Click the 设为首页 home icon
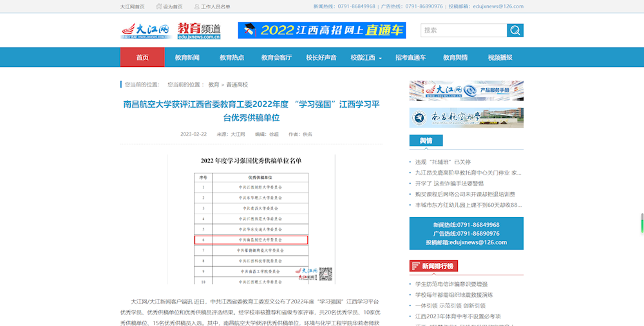This screenshot has height=326, width=644. 158,6
